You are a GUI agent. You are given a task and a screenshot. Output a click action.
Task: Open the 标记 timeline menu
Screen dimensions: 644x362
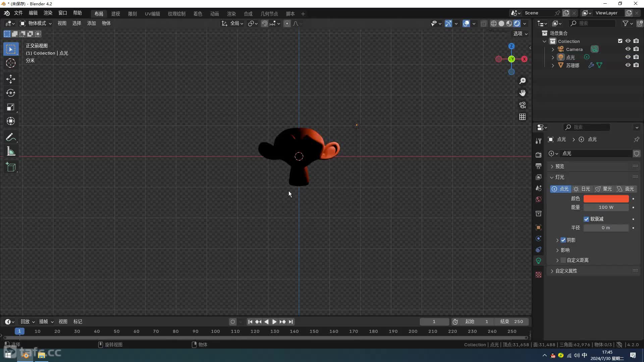[x=78, y=322]
